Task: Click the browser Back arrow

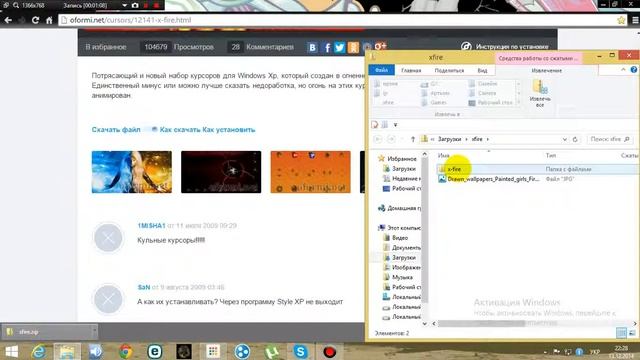Action: [8, 20]
